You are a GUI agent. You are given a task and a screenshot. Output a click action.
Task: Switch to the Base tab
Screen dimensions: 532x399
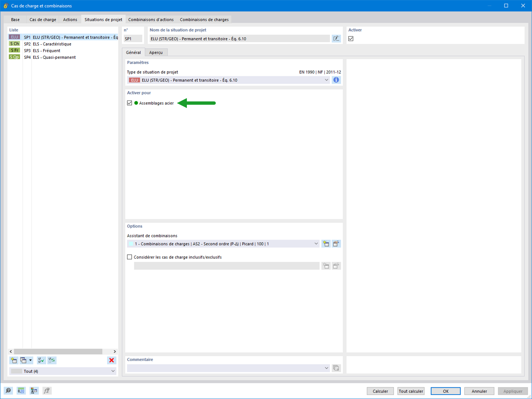tap(15, 20)
